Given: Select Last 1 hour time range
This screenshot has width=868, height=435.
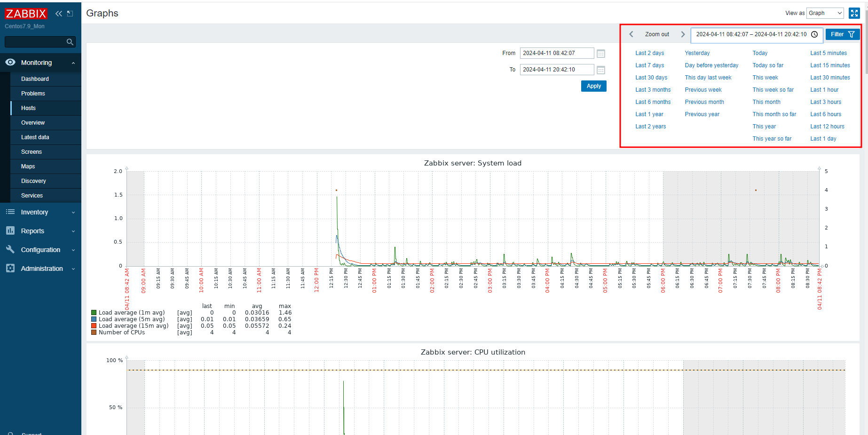Looking at the screenshot, I should click(824, 90).
